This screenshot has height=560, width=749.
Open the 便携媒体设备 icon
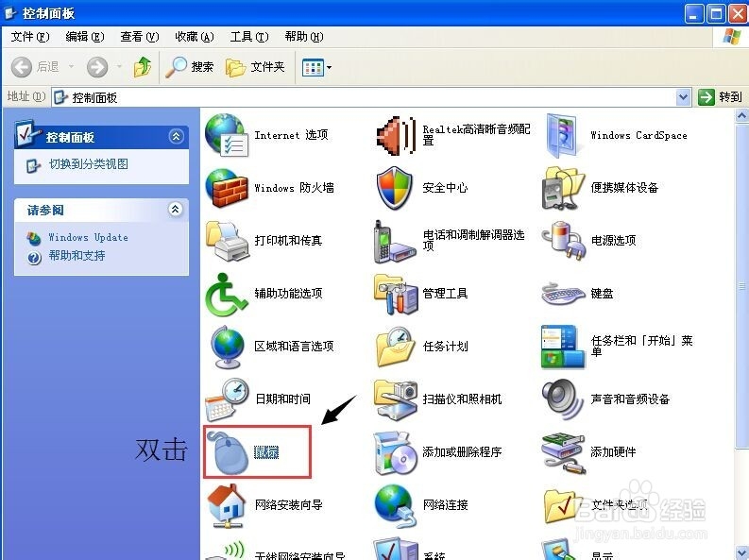[x=563, y=188]
